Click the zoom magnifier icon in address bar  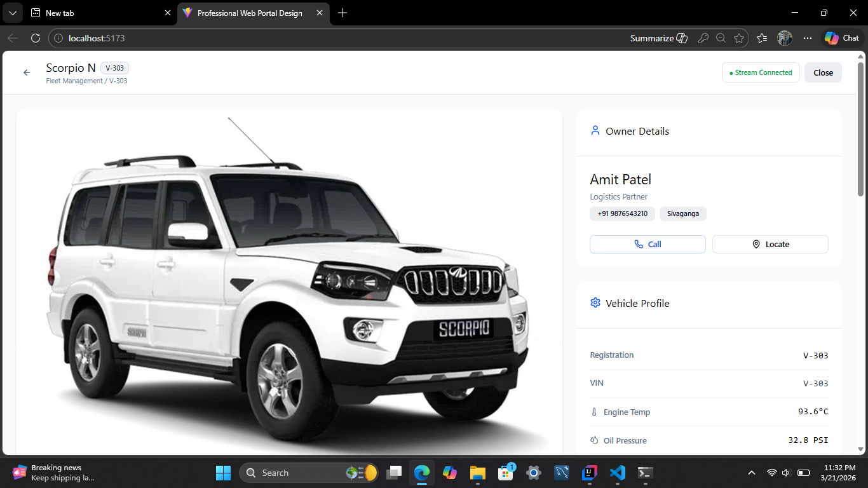click(x=721, y=38)
